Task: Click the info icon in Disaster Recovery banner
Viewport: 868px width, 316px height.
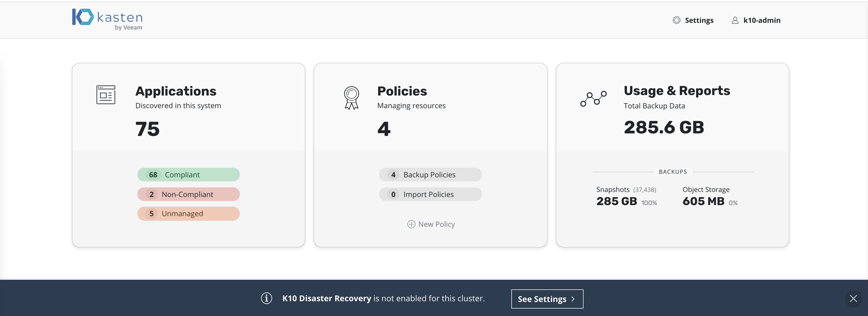Action: (266, 298)
